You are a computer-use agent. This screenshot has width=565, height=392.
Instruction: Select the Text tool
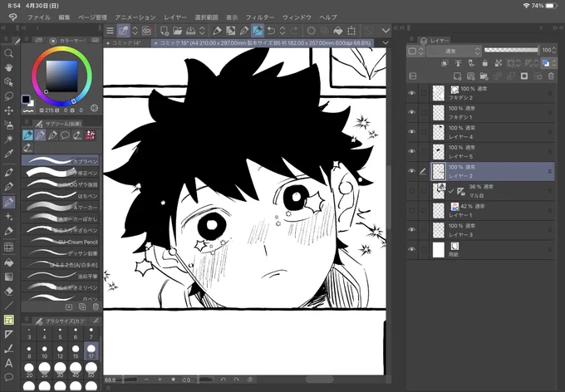(x=8, y=363)
